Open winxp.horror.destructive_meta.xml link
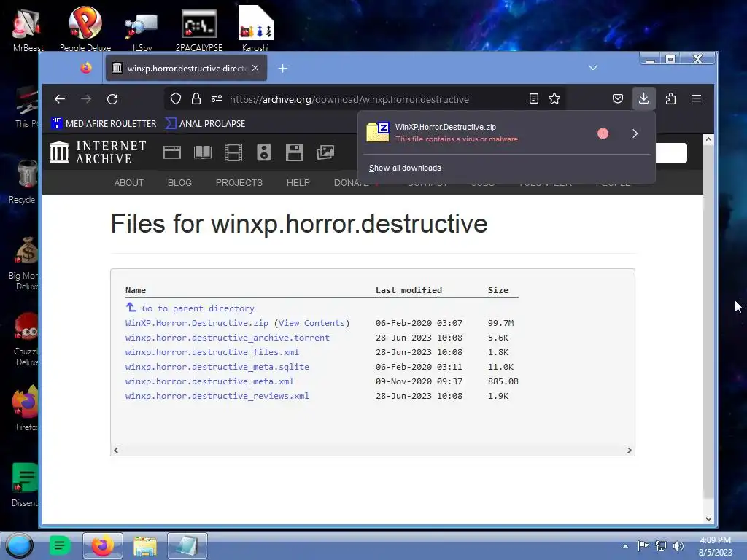 (209, 381)
